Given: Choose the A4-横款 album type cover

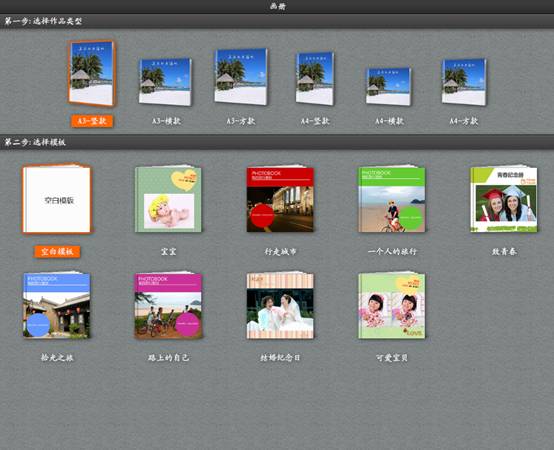Looking at the screenshot, I should 389,86.
